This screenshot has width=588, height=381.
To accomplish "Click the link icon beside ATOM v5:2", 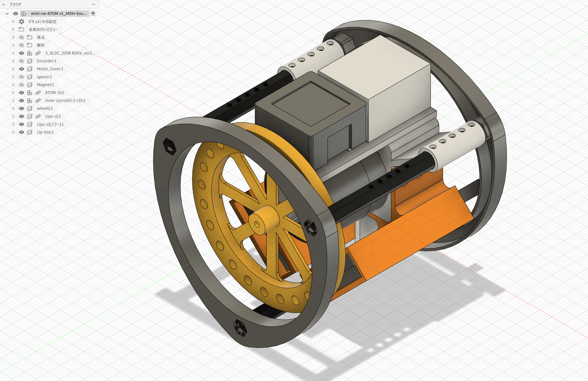I will pos(38,93).
